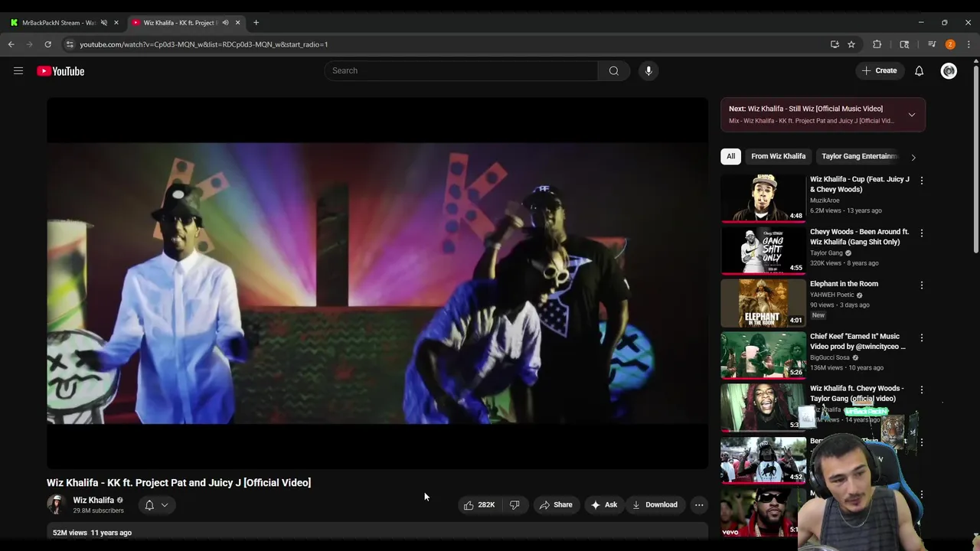Focus the YouTube search box
980x551 pixels.
point(461,70)
